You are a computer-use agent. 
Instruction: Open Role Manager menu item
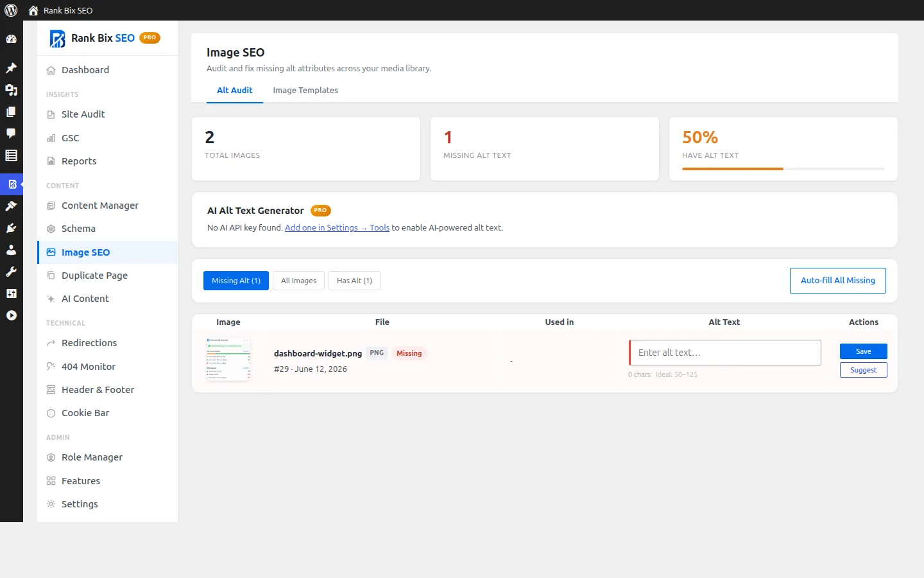point(107,457)
